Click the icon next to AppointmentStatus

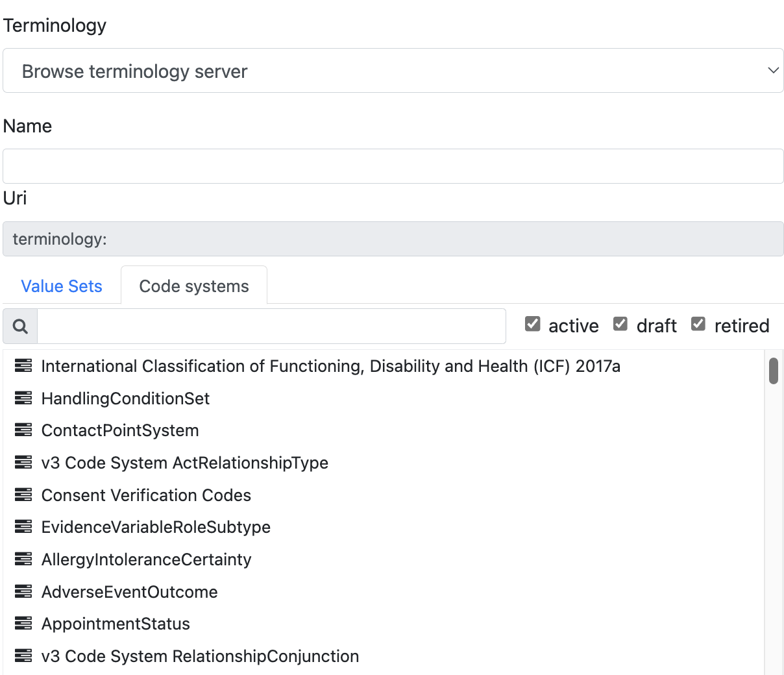click(x=23, y=624)
